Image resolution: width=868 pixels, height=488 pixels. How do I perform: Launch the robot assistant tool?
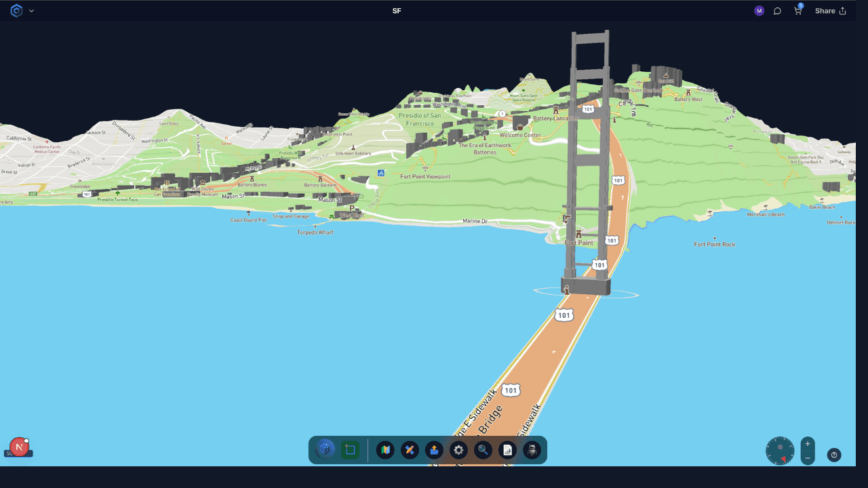(x=532, y=450)
